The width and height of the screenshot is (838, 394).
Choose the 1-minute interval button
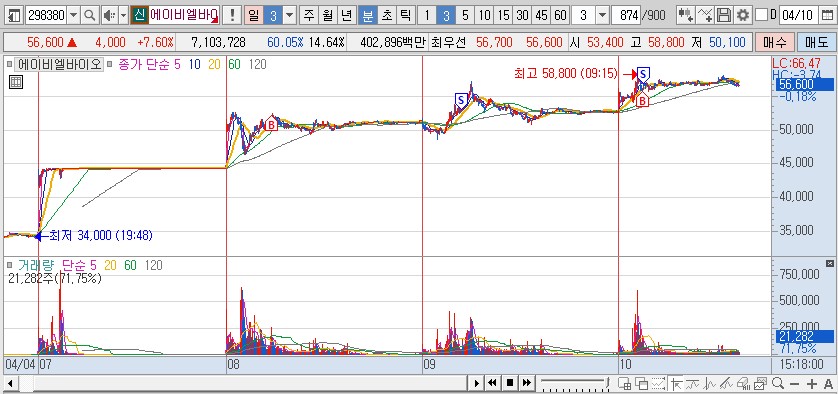click(426, 15)
